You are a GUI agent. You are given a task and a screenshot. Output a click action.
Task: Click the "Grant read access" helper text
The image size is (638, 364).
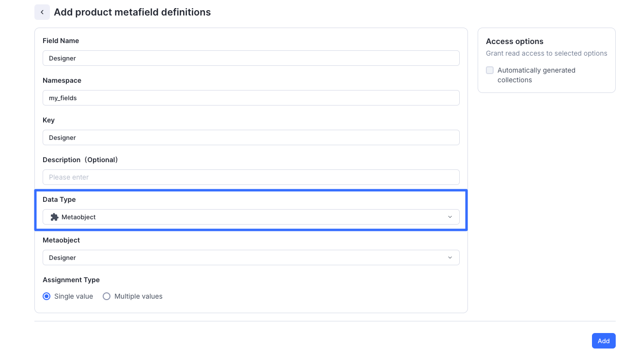[x=546, y=53]
